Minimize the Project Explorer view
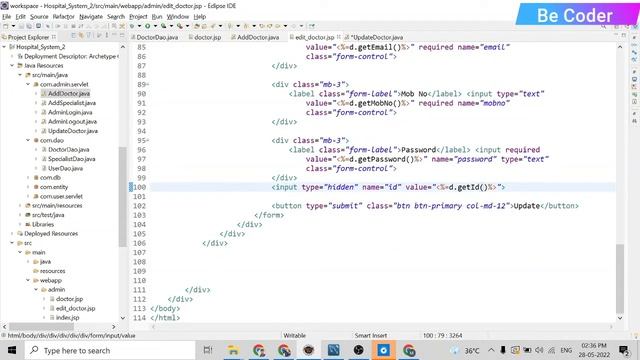This screenshot has width=640, height=360. (x=114, y=36)
